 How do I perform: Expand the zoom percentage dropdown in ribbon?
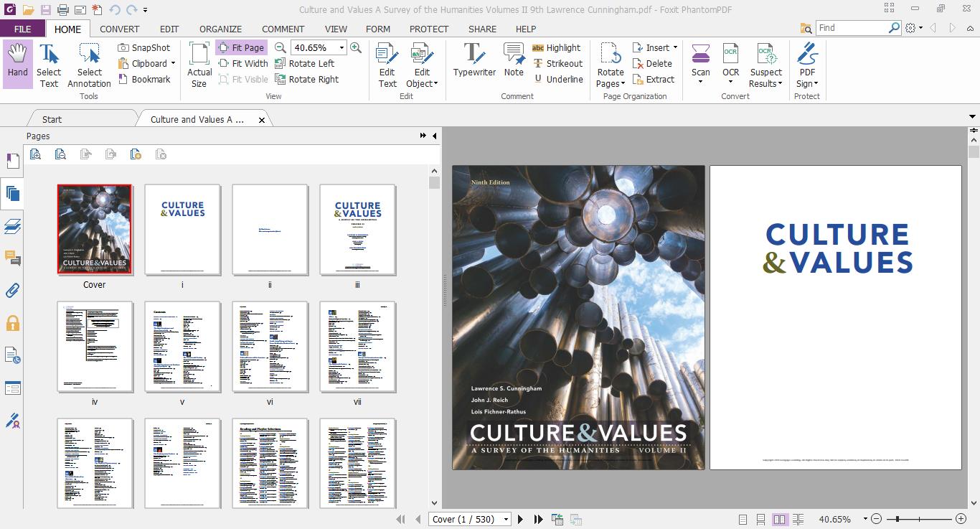(341, 47)
